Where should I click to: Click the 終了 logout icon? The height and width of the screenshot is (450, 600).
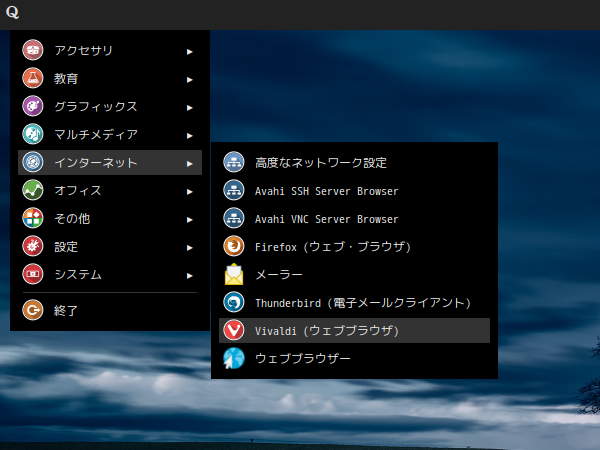pos(33,310)
